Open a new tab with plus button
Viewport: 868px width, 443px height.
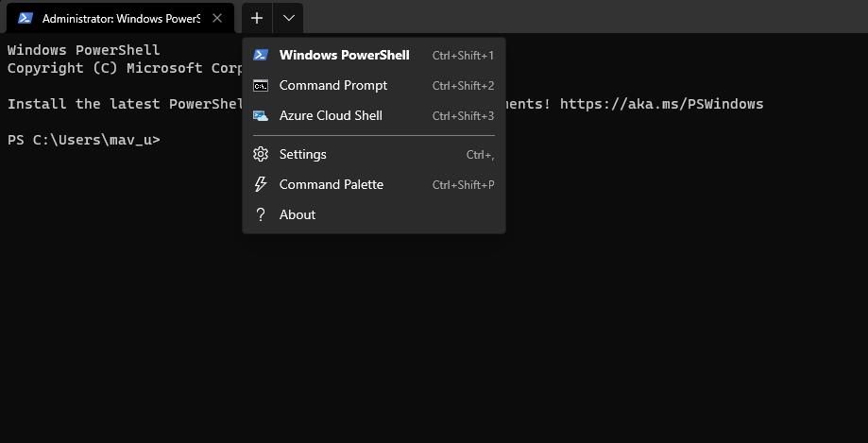coord(257,18)
